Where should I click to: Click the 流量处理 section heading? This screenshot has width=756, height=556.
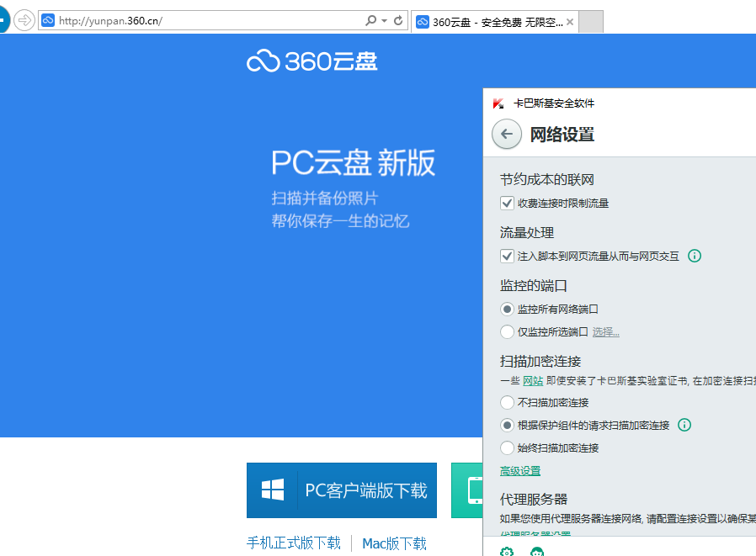pos(527,233)
